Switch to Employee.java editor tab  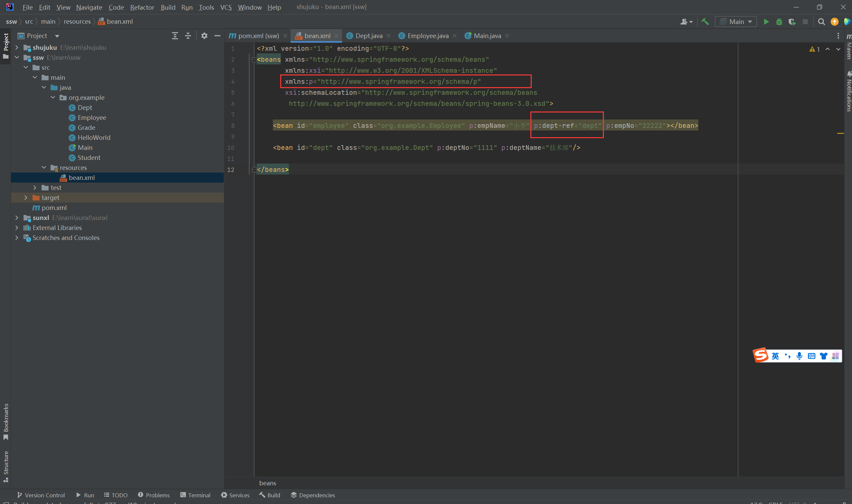tap(427, 36)
